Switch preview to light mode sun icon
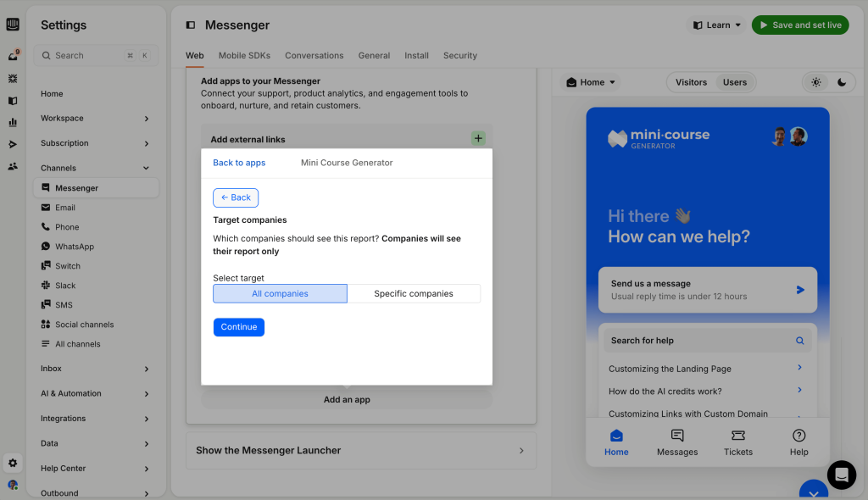Viewport: 868px width, 500px height. [816, 82]
